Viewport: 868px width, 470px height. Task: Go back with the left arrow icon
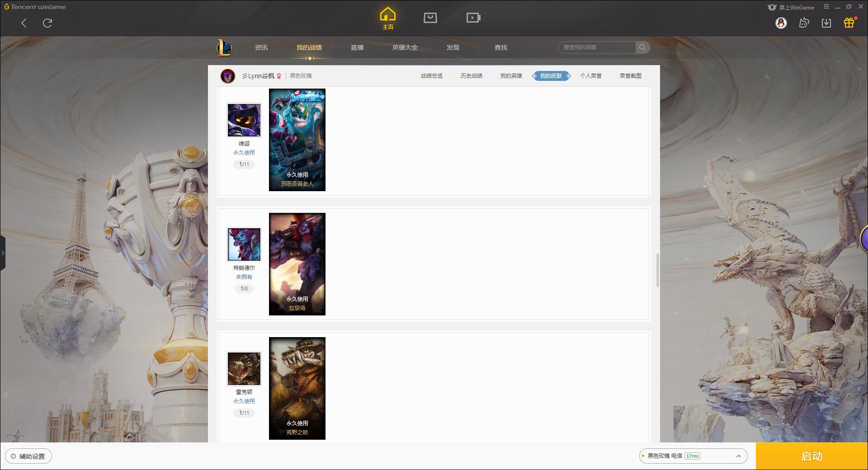click(x=24, y=23)
